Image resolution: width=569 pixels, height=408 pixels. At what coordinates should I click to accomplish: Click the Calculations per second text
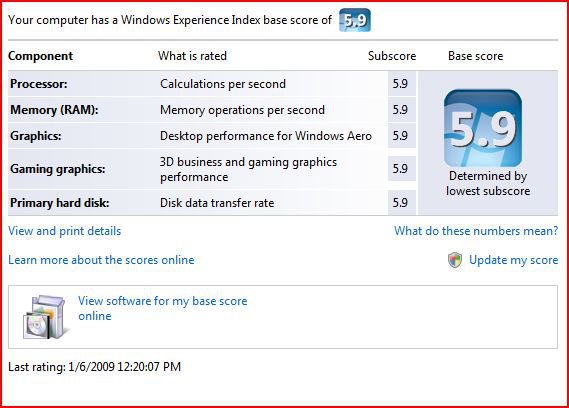pos(223,84)
